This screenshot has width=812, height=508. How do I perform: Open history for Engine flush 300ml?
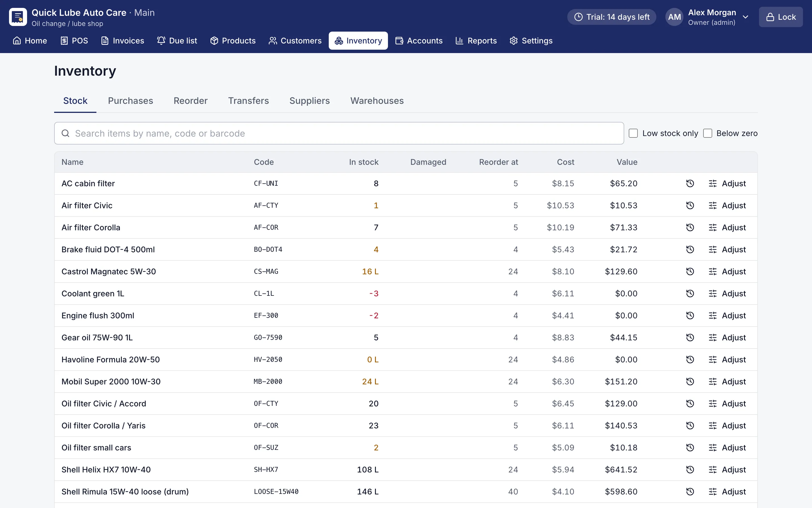pyautogui.click(x=690, y=316)
